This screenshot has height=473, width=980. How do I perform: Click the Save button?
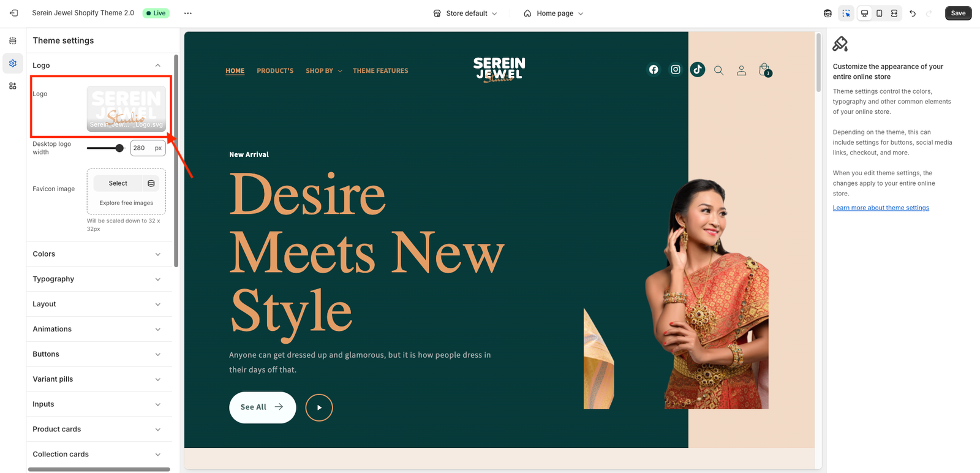pos(958,13)
